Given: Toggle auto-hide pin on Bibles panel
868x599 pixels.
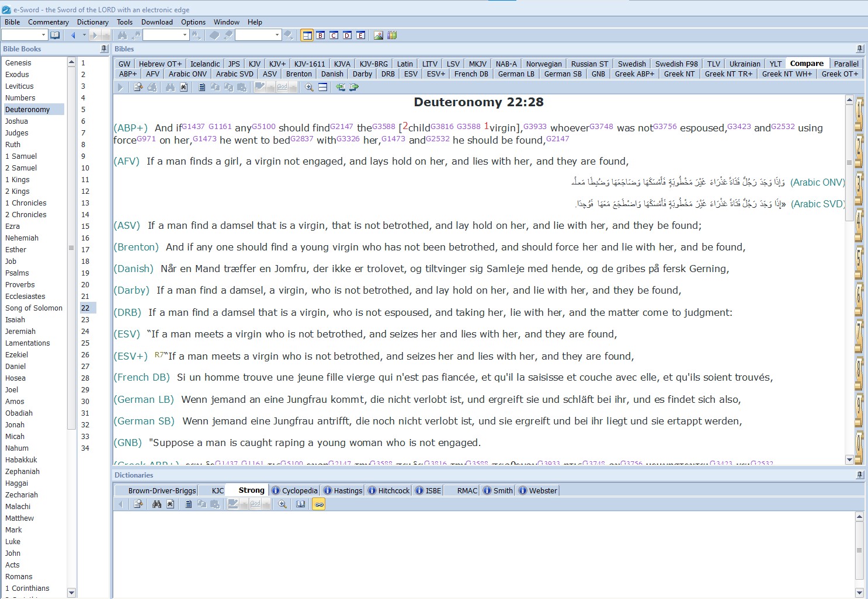Looking at the screenshot, I should pos(860,49).
